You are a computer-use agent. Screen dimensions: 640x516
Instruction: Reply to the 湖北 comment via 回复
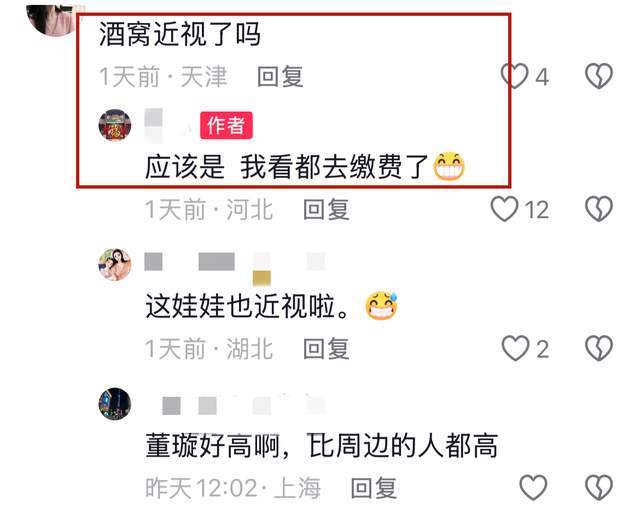[326, 349]
